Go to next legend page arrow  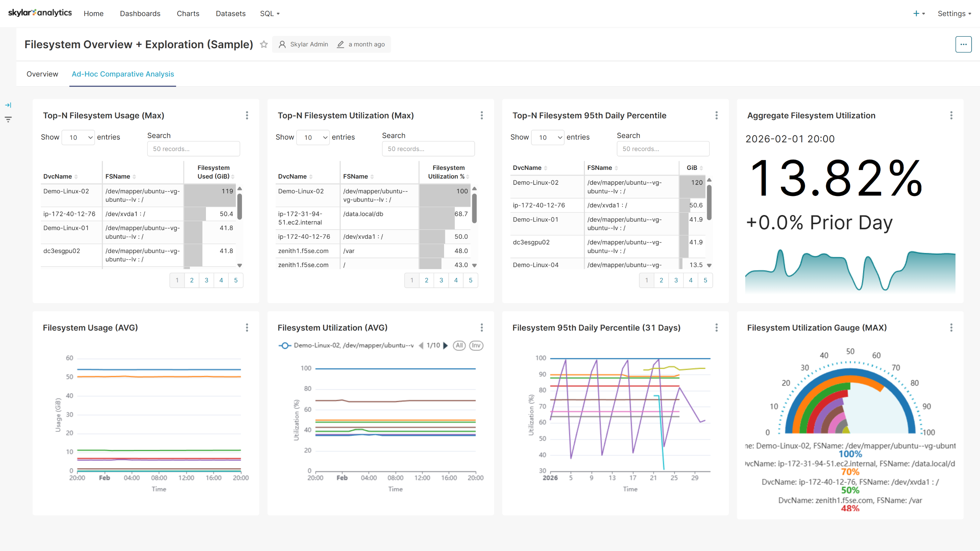(x=446, y=346)
